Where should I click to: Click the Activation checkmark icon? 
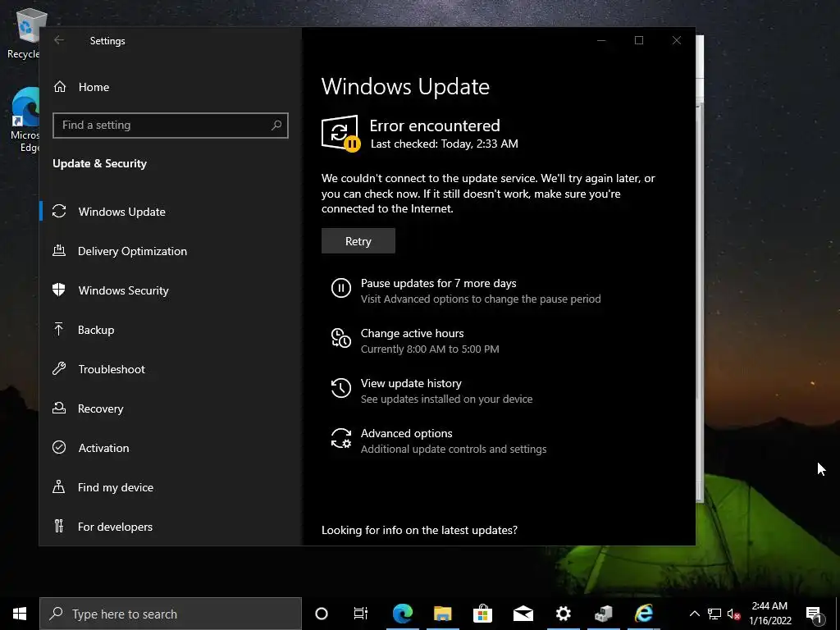tap(59, 447)
